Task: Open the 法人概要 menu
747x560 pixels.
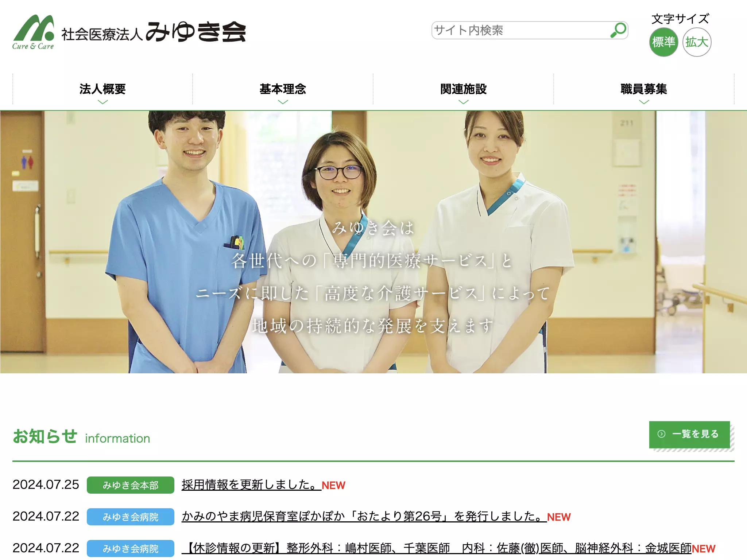Action: click(x=103, y=89)
